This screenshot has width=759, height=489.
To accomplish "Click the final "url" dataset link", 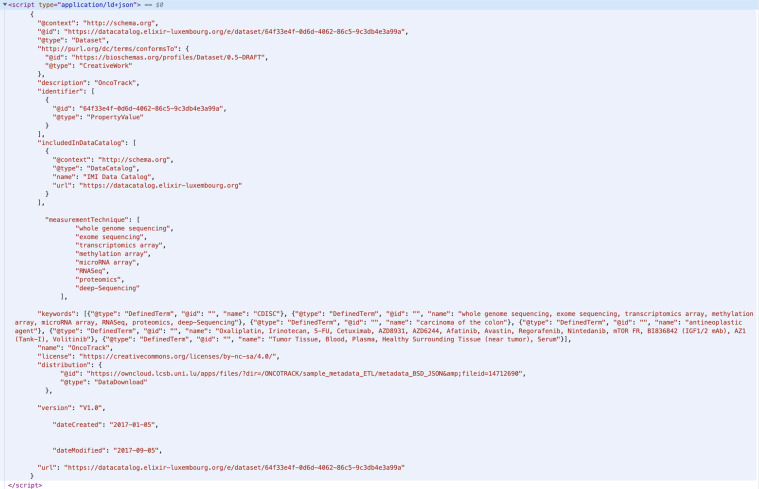I will coord(234,468).
